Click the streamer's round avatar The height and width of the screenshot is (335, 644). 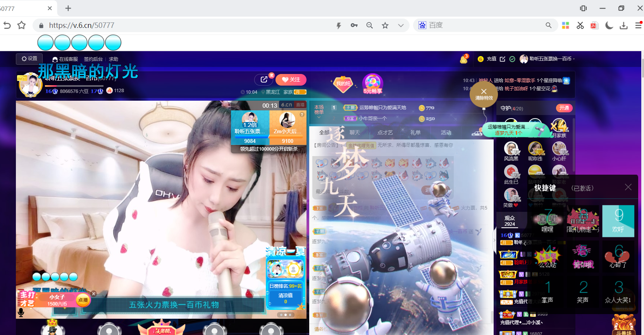pyautogui.click(x=30, y=85)
